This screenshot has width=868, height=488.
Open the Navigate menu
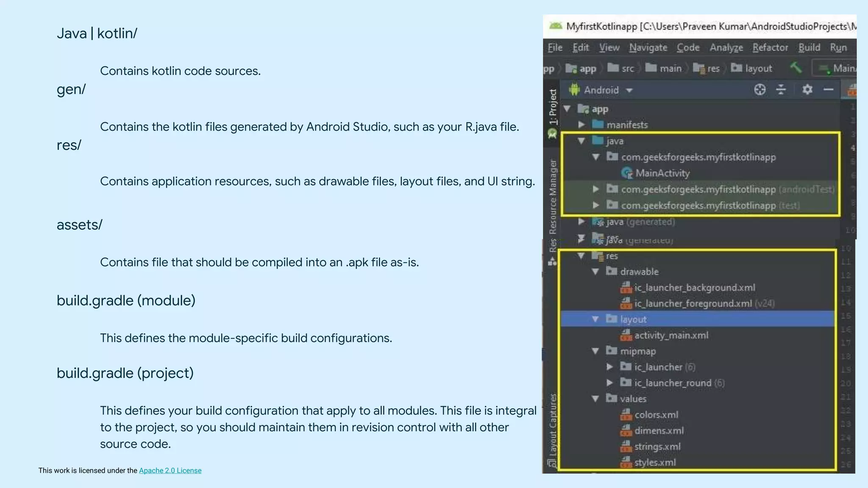[x=648, y=47]
